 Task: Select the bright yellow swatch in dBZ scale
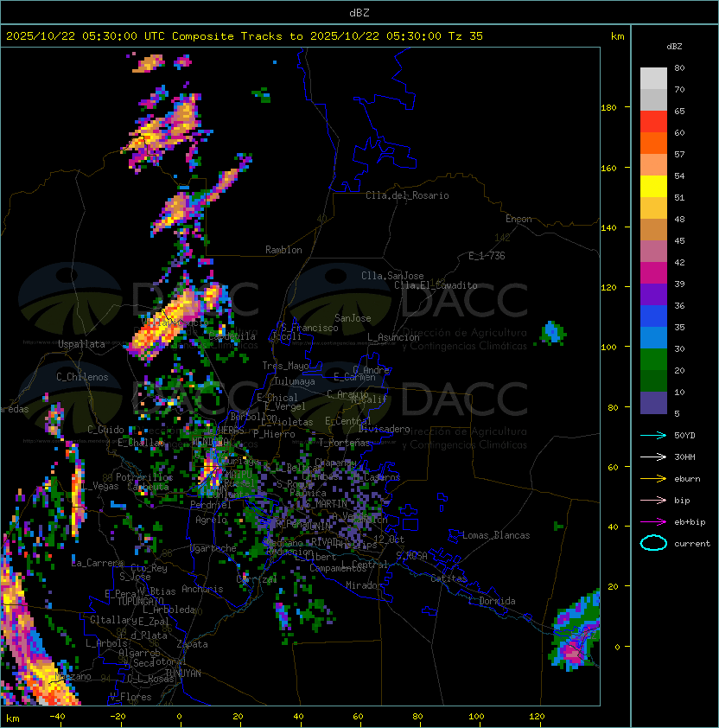tap(653, 186)
